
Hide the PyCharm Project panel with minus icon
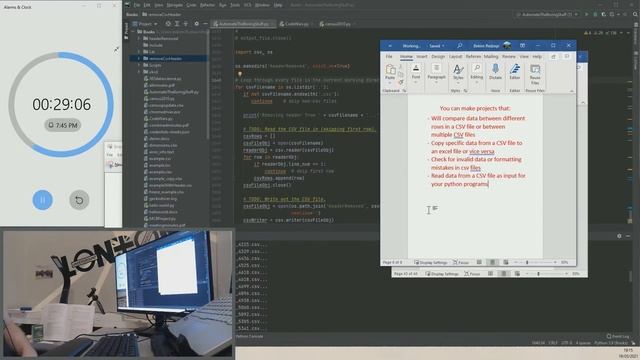tap(205, 24)
